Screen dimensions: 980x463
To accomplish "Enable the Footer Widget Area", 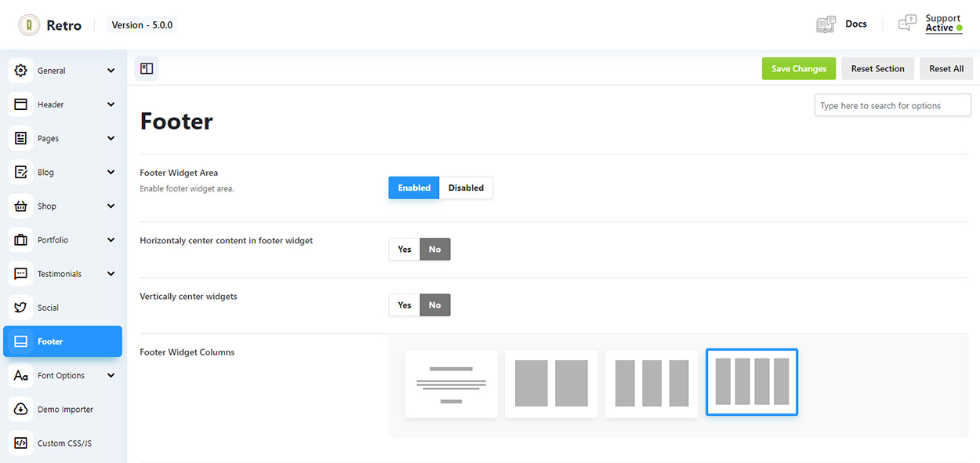I will coord(414,188).
